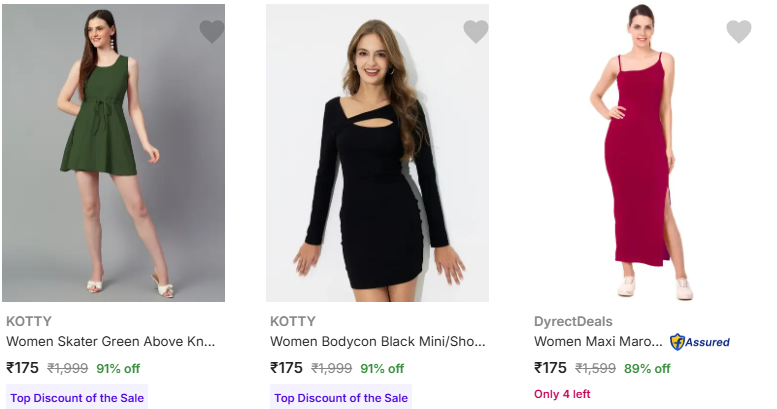Click KOTTY brand above black dress
Viewport: 777px width, 409px height.
coord(293,321)
